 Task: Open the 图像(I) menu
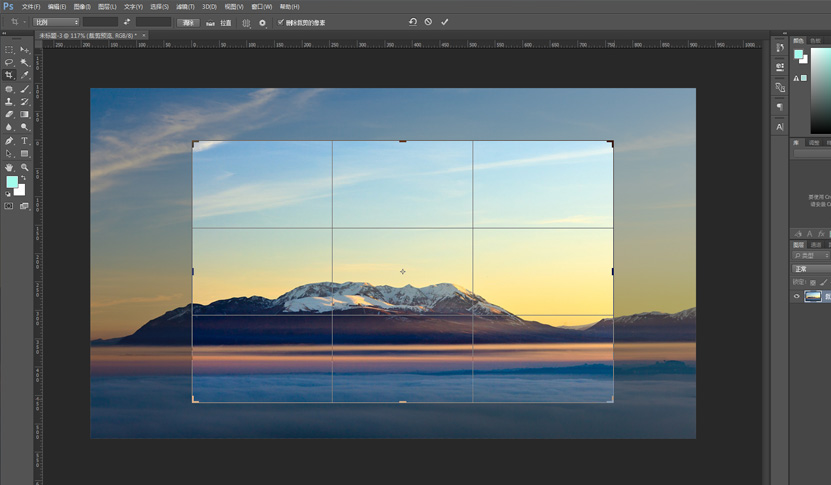(x=82, y=6)
